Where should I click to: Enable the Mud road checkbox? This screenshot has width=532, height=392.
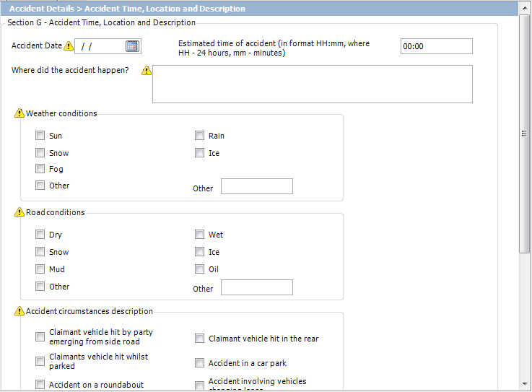tap(40, 269)
